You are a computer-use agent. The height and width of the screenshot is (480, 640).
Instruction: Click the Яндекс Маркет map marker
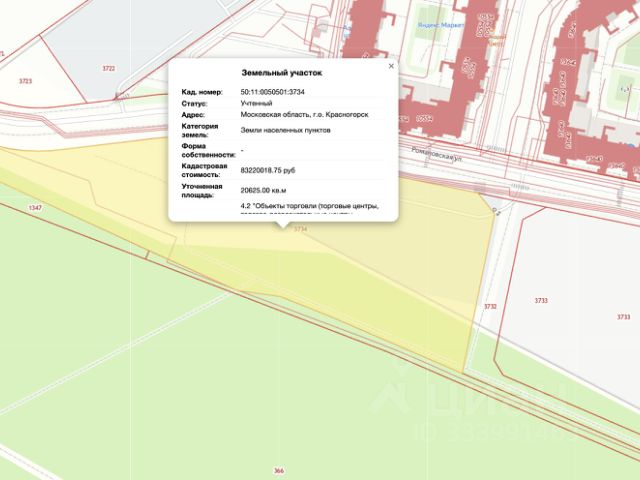coord(440,25)
